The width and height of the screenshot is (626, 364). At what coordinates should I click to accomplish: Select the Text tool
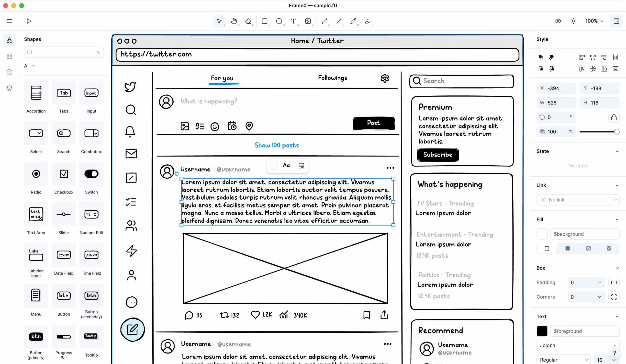293,21
